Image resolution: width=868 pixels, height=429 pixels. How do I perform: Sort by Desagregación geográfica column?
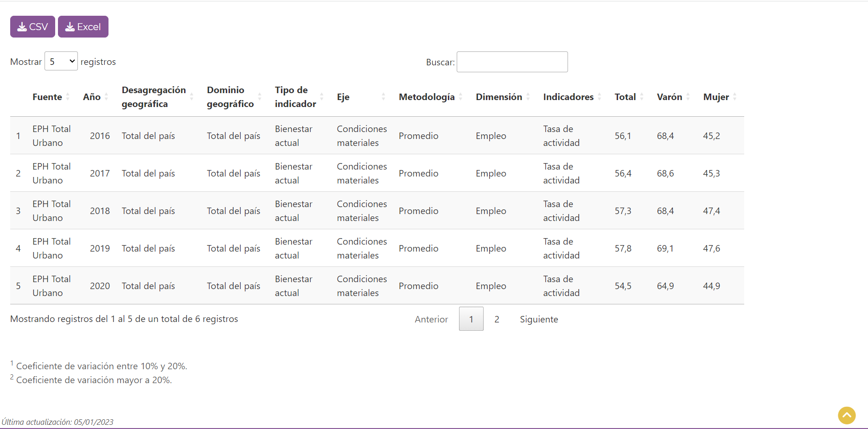153,97
